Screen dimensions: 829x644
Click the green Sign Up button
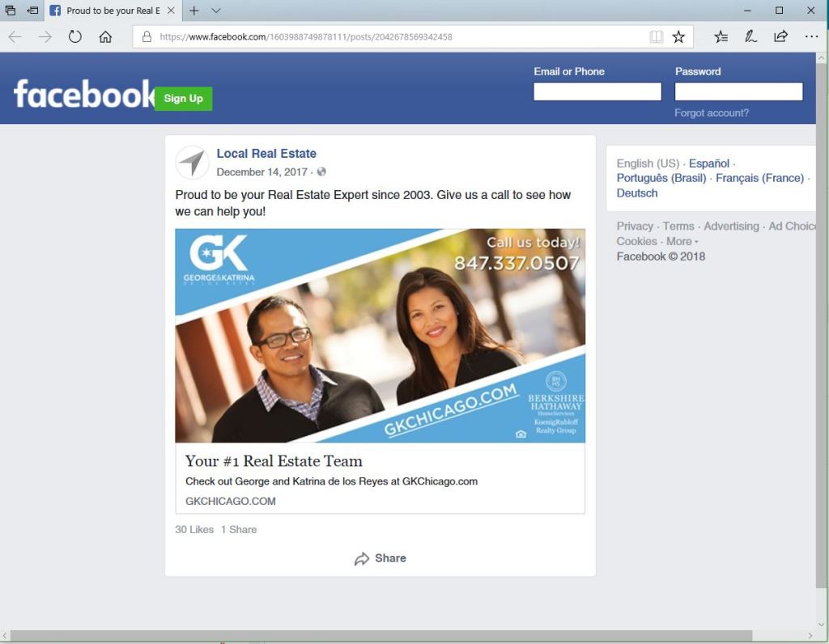click(183, 99)
